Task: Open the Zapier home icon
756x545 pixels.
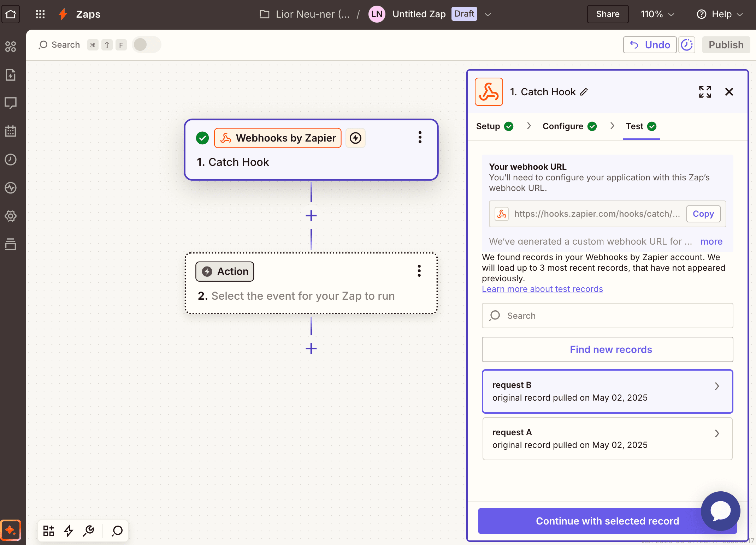Action: (x=11, y=14)
